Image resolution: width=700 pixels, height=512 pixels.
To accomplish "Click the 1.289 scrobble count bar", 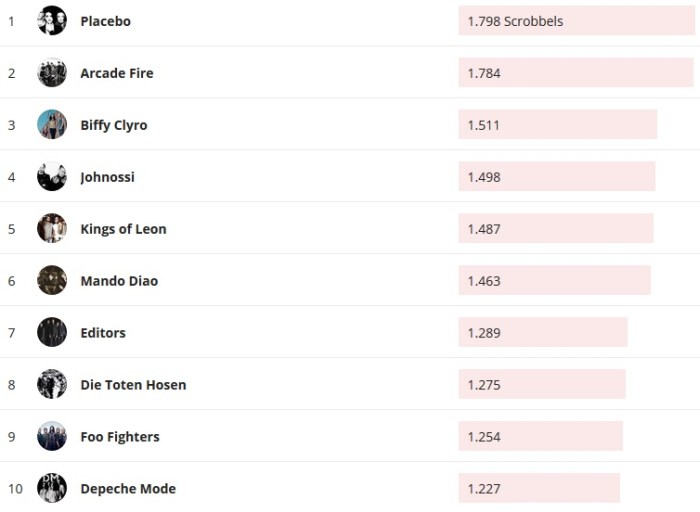I will click(542, 333).
